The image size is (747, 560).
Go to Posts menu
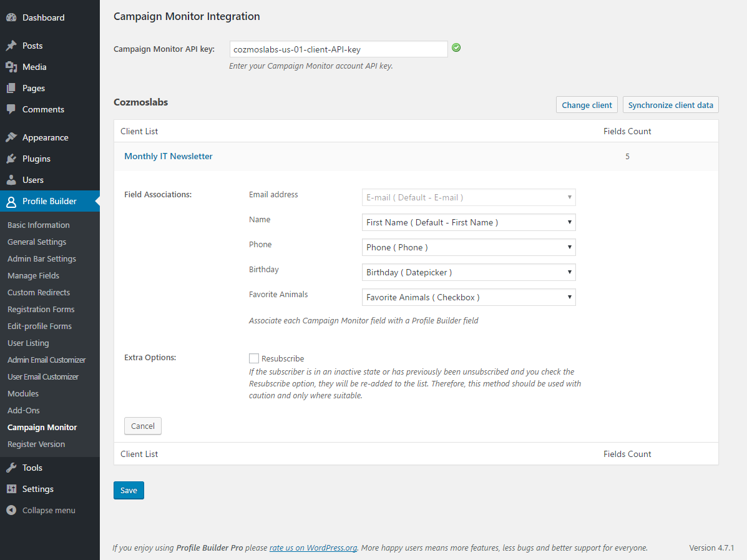[32, 46]
